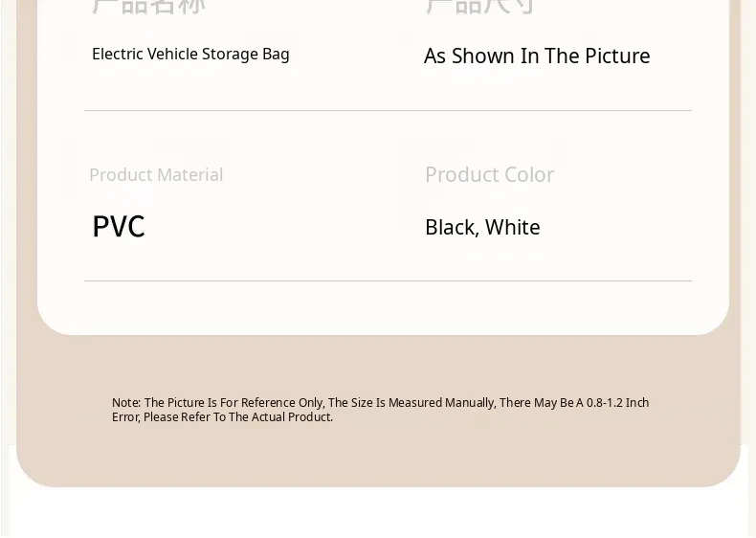Screen dimensions: 756x538
Task: Click the Product Color label
Action: [x=489, y=174]
